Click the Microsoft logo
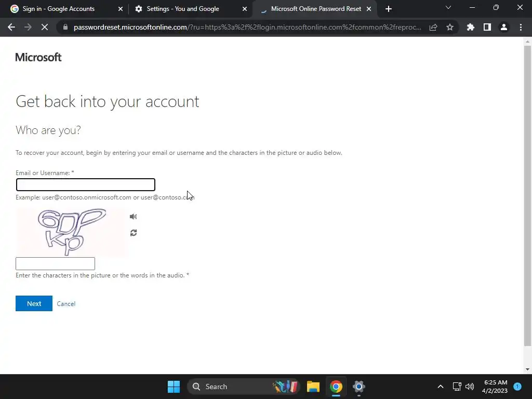The image size is (532, 399). click(x=38, y=57)
